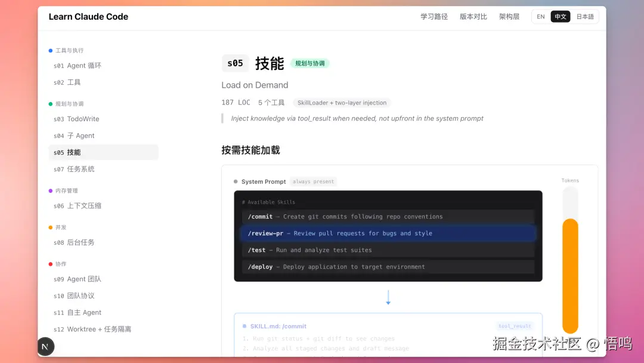Click the green dot beside 规划与协调
644x363 pixels.
click(x=51, y=103)
